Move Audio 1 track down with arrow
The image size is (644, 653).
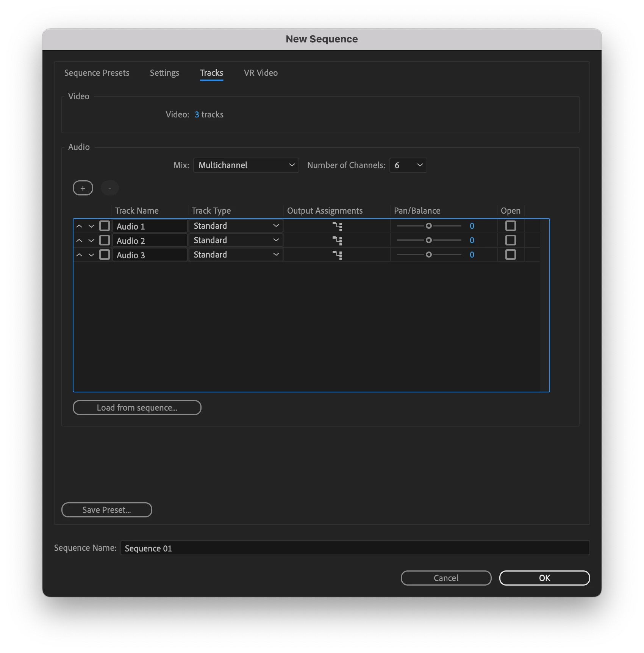(x=91, y=226)
